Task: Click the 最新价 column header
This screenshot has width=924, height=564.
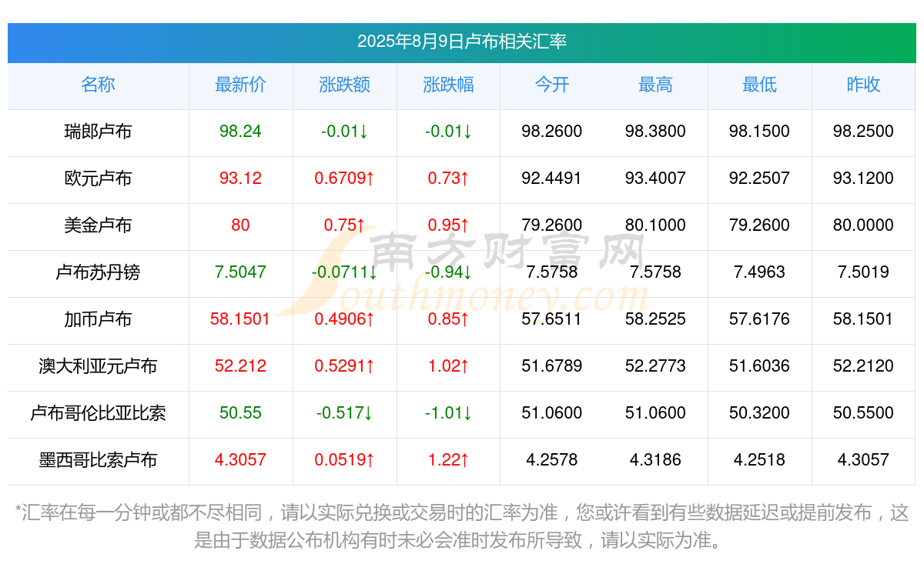Action: click(x=241, y=85)
